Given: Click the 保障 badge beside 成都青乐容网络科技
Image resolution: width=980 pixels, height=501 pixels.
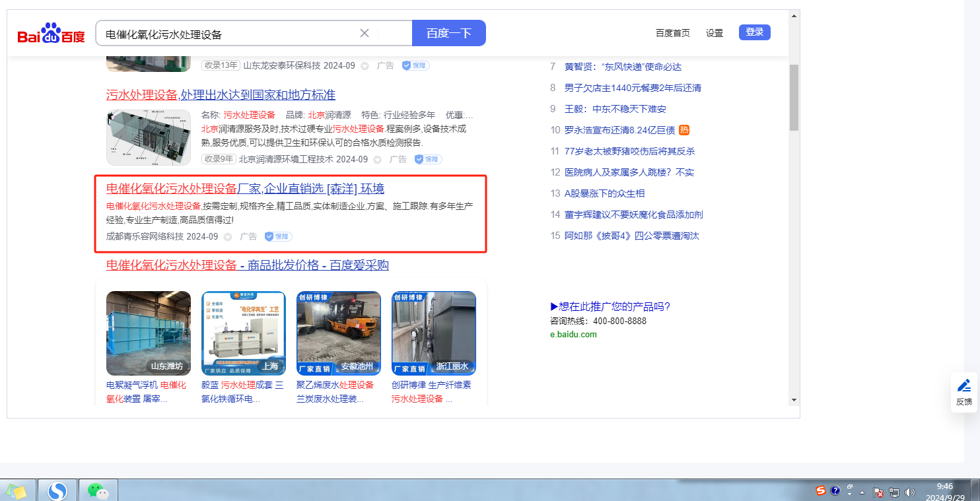Looking at the screenshot, I should pyautogui.click(x=279, y=236).
